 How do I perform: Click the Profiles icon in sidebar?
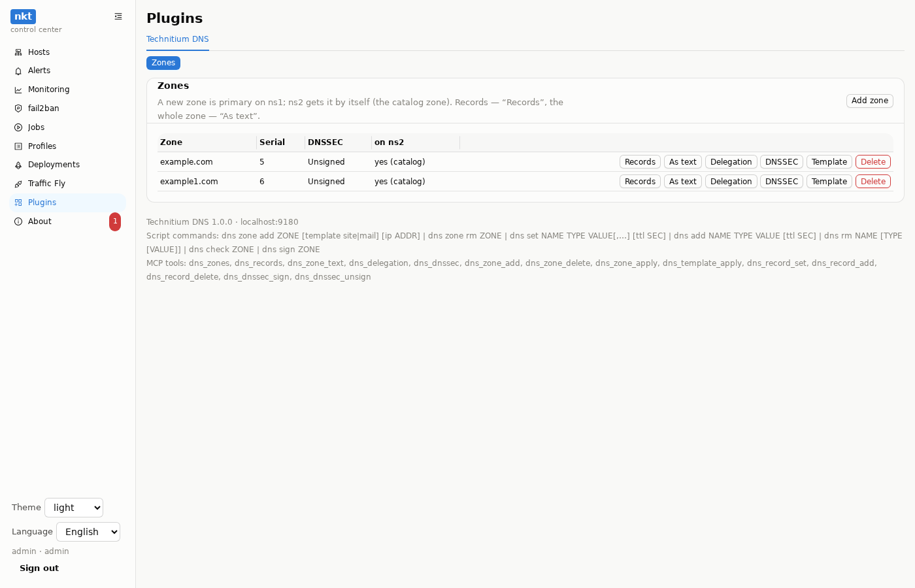18,146
